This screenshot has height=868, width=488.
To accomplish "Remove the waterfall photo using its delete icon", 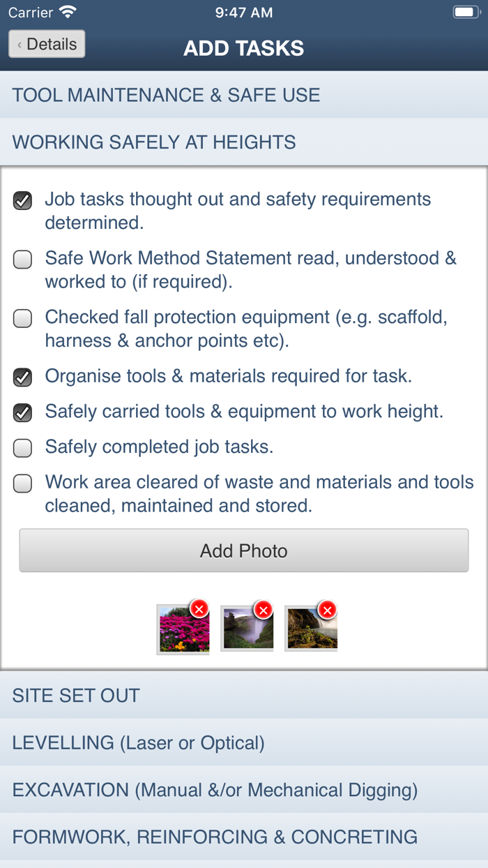I will click(x=264, y=608).
